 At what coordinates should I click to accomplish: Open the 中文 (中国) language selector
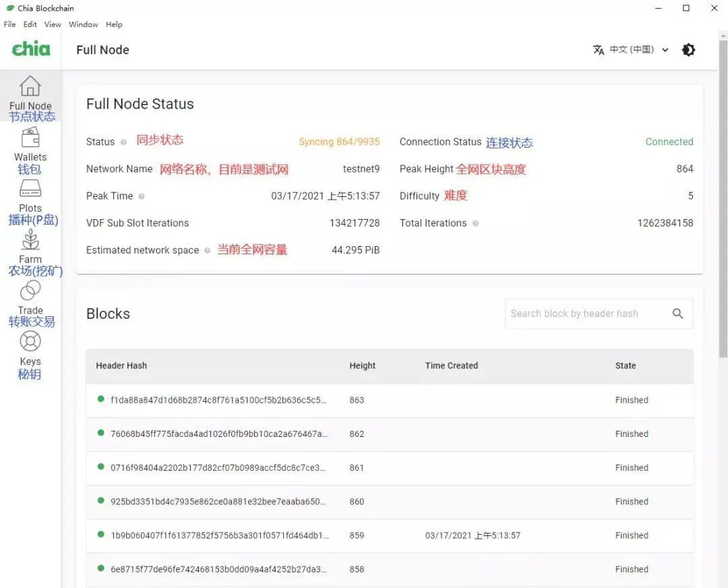[631, 50]
